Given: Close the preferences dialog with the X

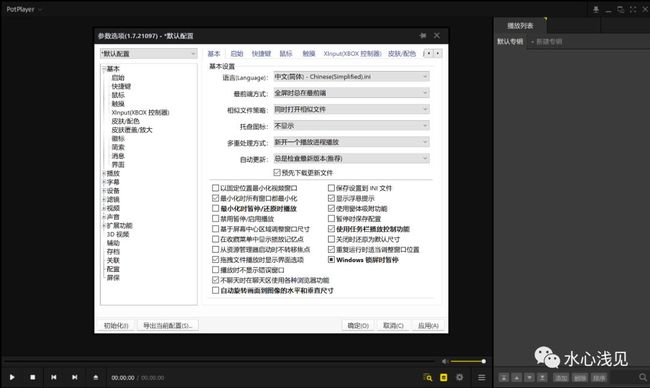Looking at the screenshot, I should pyautogui.click(x=437, y=36).
